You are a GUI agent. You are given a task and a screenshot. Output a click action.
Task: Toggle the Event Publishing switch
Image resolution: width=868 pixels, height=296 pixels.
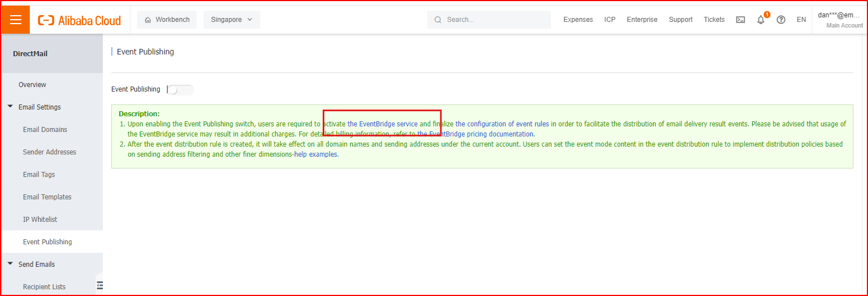pos(180,90)
